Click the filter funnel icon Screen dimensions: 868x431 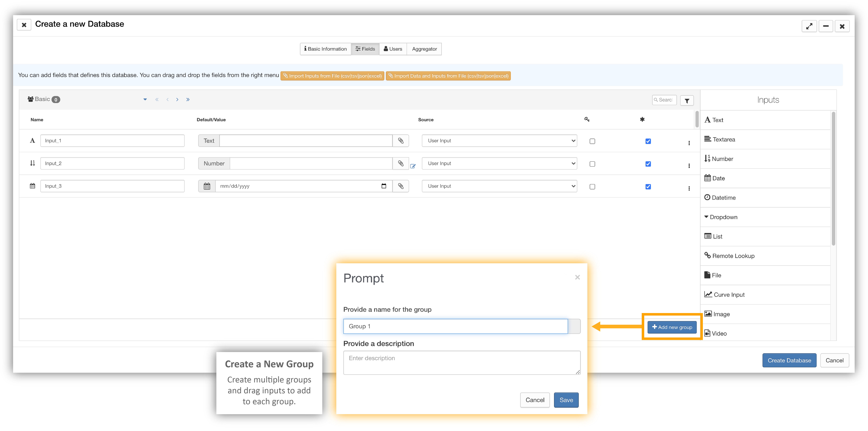pyautogui.click(x=687, y=101)
